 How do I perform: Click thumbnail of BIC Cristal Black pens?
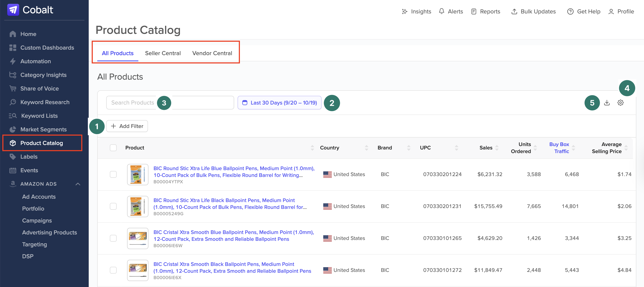(x=138, y=270)
